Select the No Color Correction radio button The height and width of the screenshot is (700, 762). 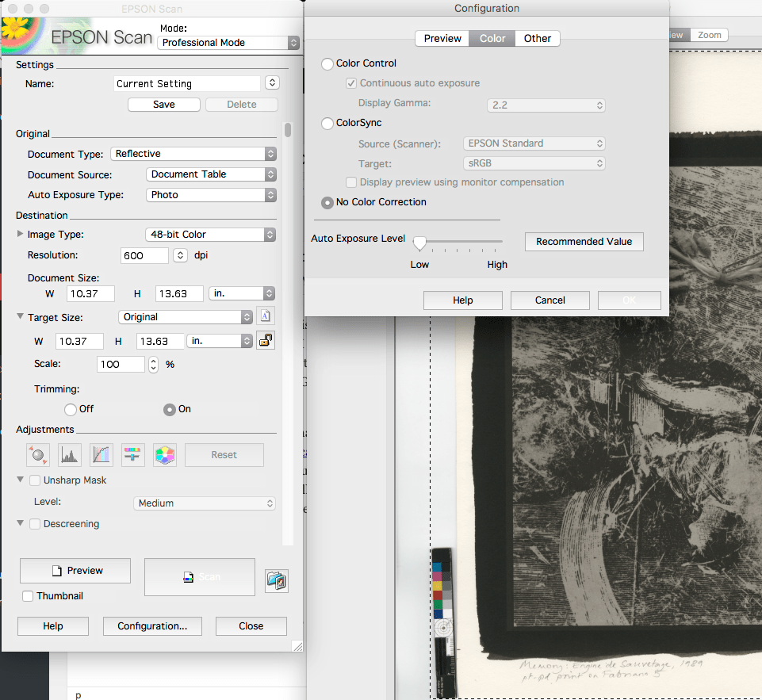coord(327,203)
